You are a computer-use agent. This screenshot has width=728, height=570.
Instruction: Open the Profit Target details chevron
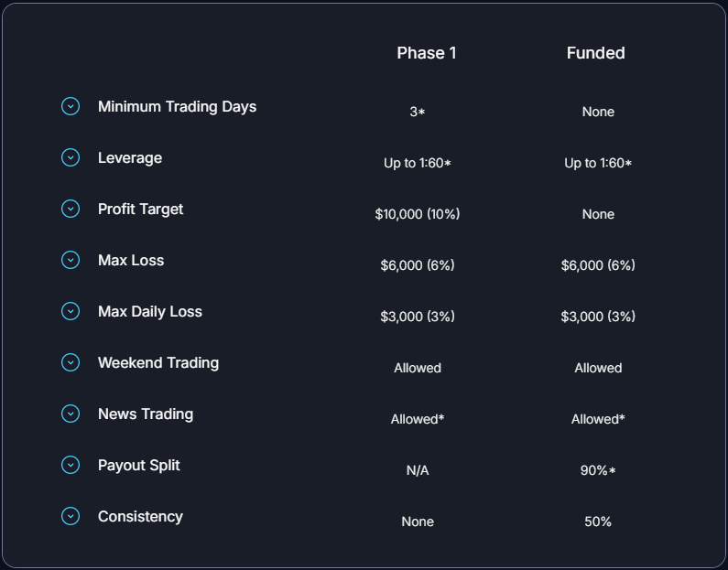coord(71,209)
